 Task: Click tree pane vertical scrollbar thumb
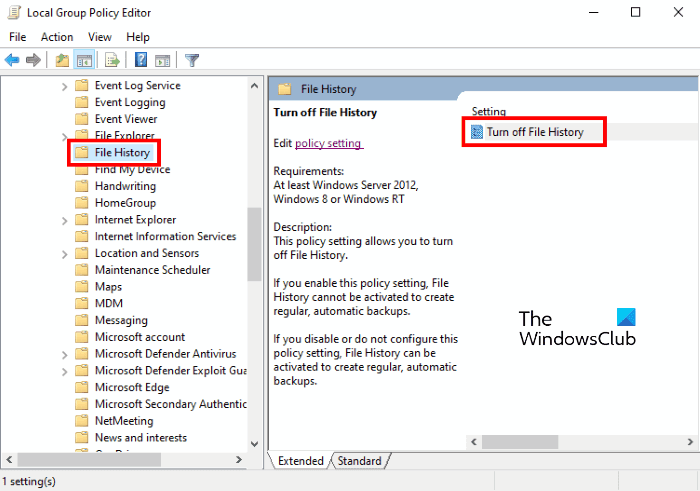coord(254,244)
